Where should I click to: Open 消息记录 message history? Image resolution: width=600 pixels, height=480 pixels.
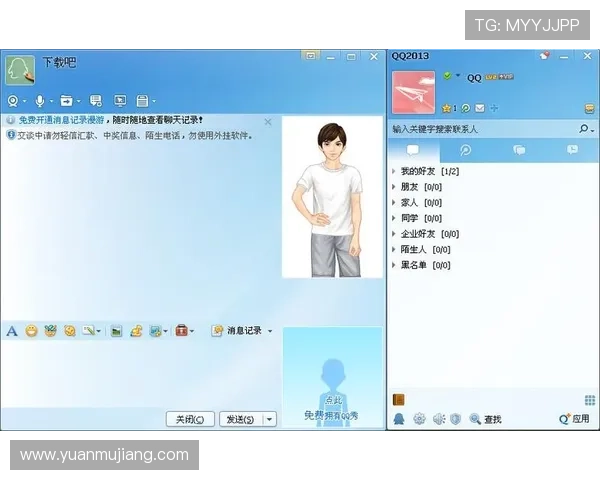pos(238,331)
